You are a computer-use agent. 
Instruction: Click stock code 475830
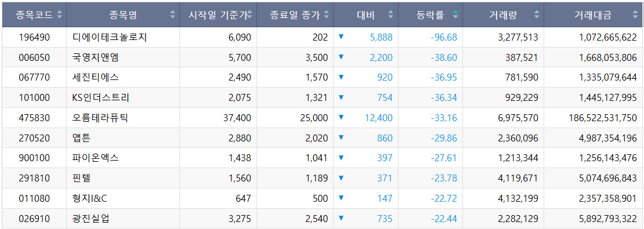tap(34, 118)
